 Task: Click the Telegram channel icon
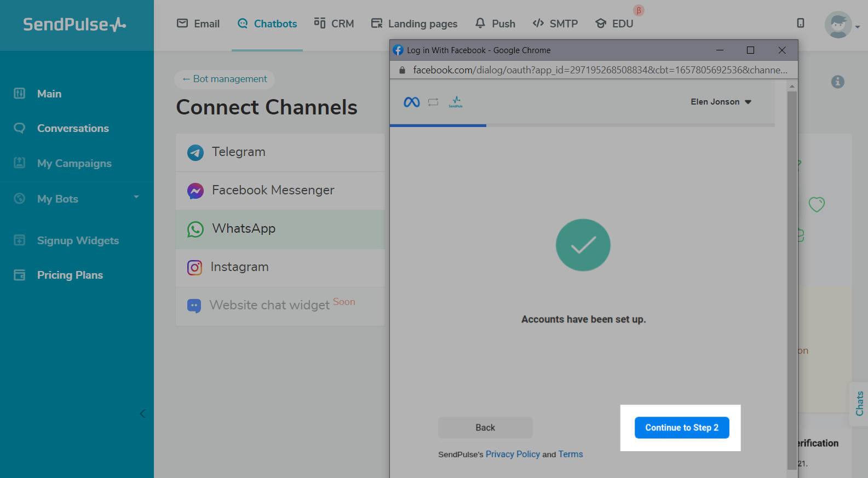[x=195, y=152]
